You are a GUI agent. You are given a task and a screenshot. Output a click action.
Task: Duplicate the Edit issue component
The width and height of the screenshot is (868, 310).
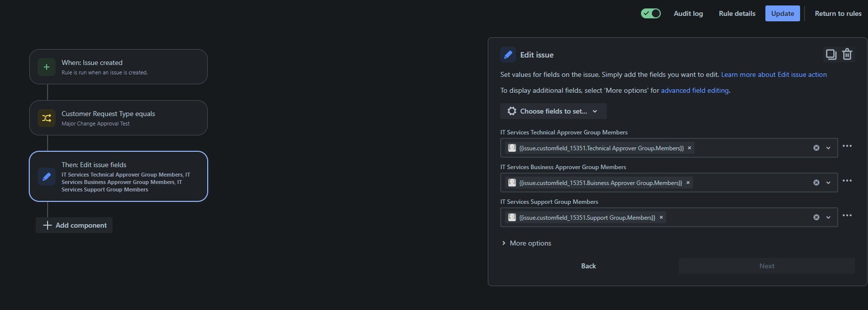click(831, 54)
